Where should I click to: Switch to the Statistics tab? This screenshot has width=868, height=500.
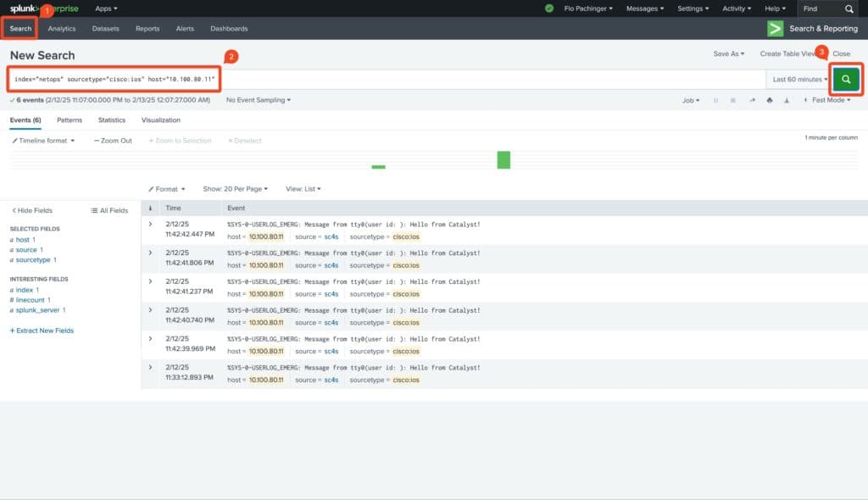pyautogui.click(x=112, y=120)
